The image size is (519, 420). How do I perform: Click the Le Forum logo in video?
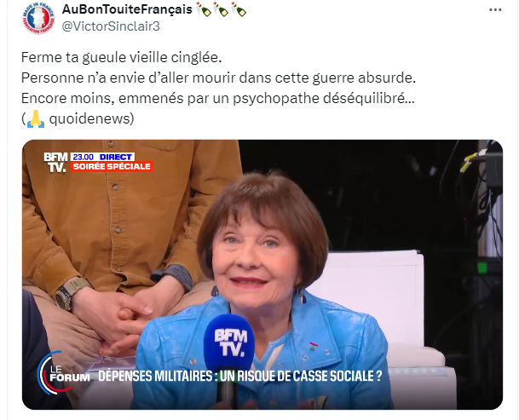click(63, 373)
